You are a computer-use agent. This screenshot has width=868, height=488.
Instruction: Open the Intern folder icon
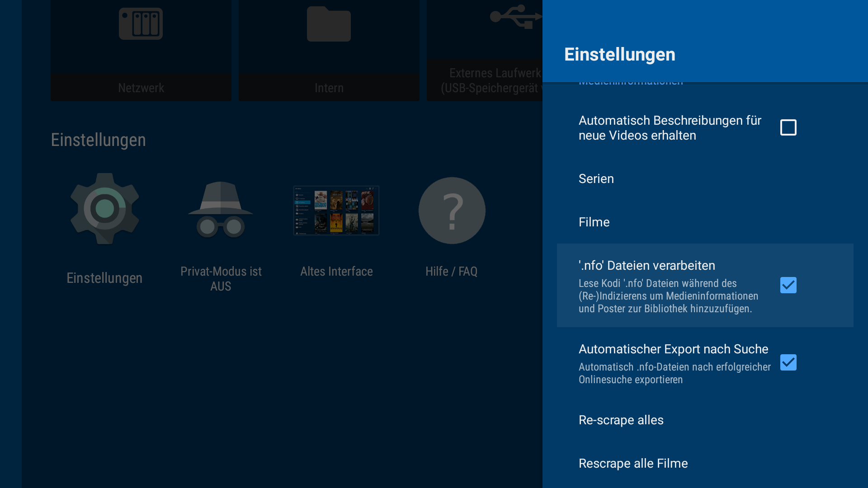point(329,24)
